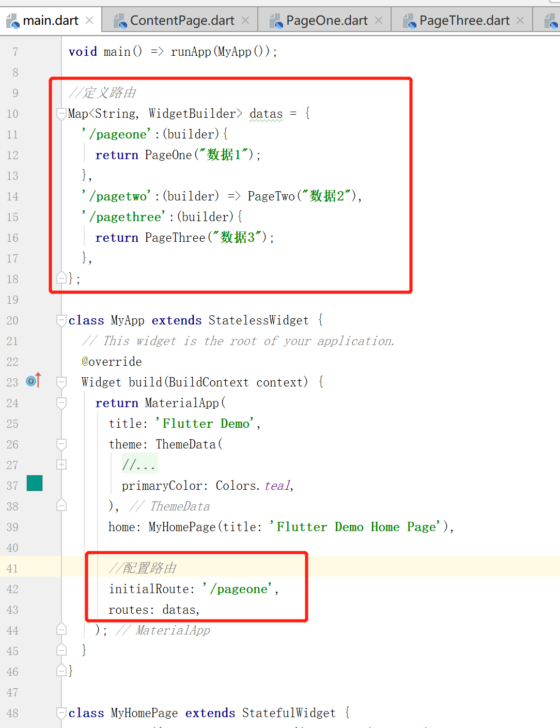Collapse the datas map at line 10

61,114
